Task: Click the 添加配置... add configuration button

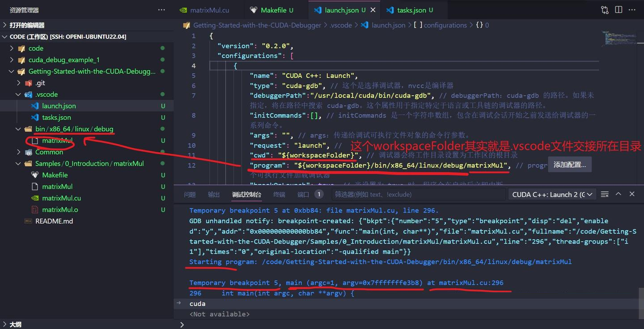Action: [x=569, y=165]
